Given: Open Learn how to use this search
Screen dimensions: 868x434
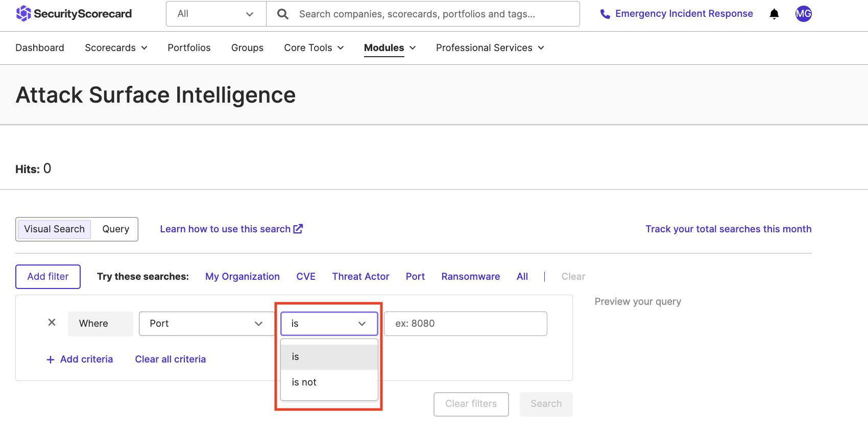Looking at the screenshot, I should click(x=231, y=229).
